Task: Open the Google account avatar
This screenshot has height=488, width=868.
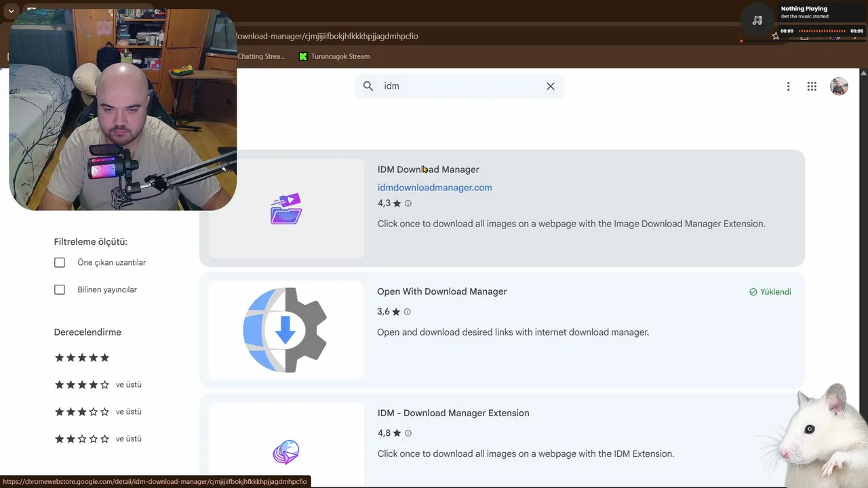Action: click(x=840, y=86)
